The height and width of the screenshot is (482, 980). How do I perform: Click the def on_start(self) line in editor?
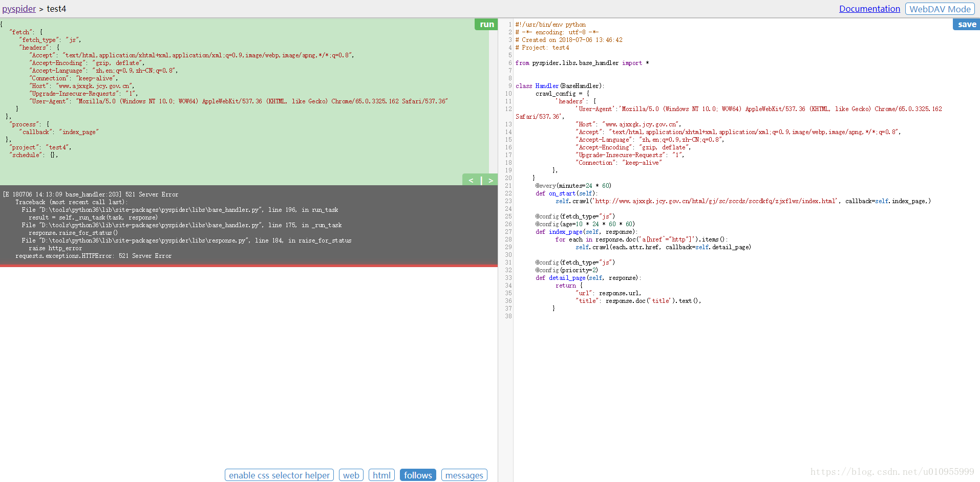coord(566,193)
